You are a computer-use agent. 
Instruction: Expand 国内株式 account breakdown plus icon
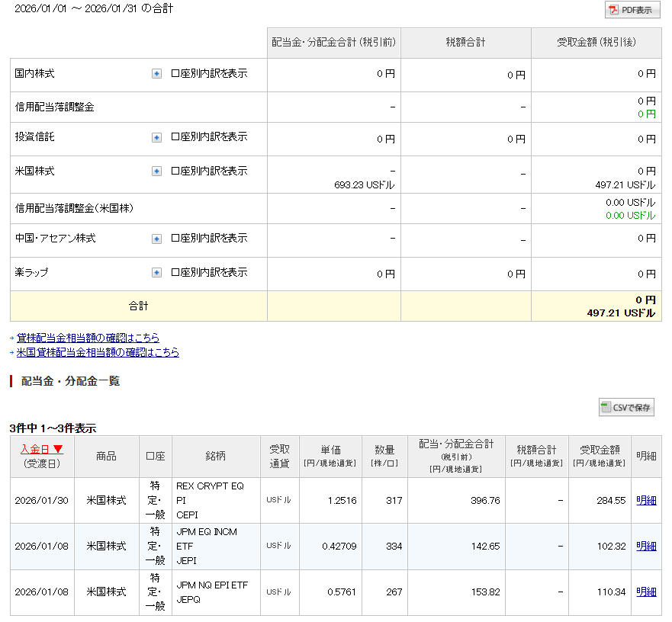pyautogui.click(x=156, y=74)
